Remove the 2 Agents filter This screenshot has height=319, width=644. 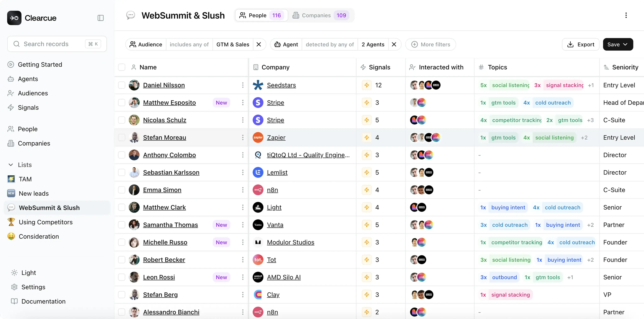coord(394,45)
